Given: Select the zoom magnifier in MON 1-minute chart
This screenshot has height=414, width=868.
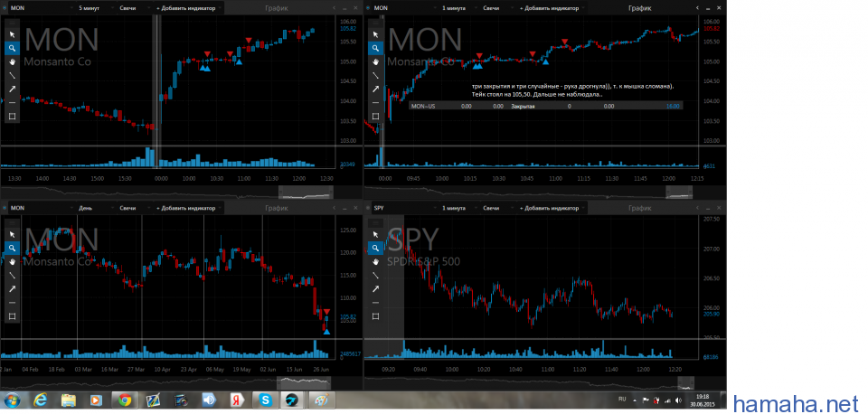Looking at the screenshot, I should pyautogui.click(x=375, y=48).
